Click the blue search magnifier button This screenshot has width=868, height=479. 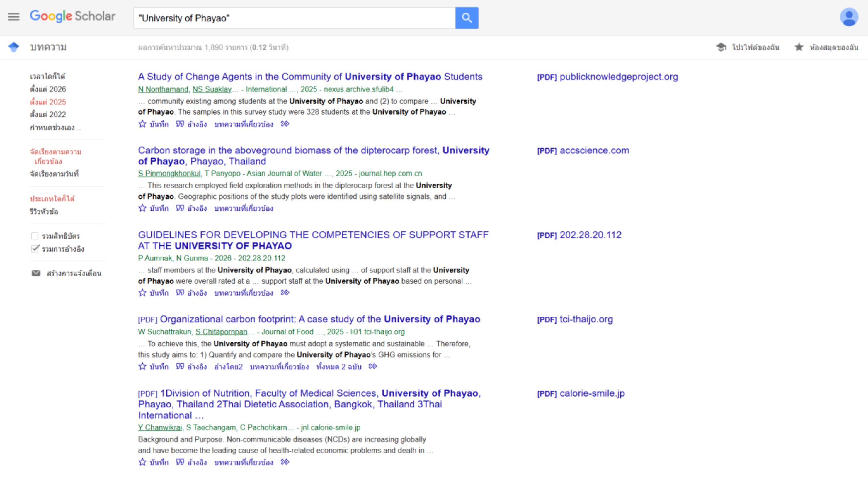pyautogui.click(x=467, y=18)
